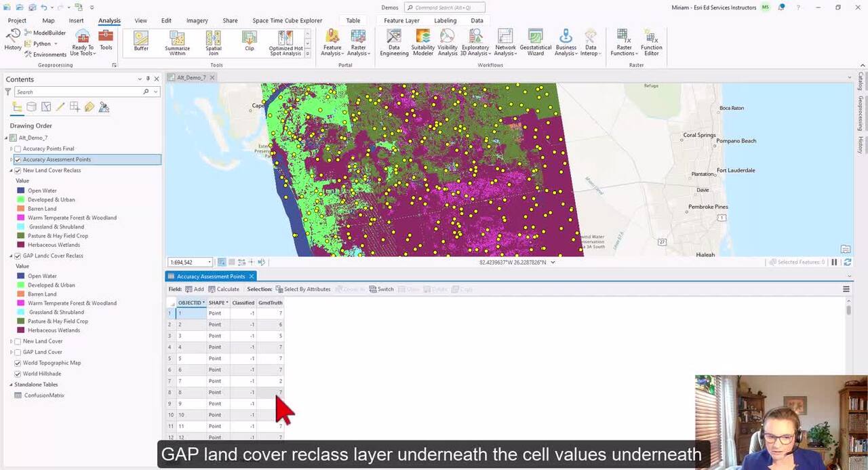Click the Summarize Within tool

click(177, 42)
